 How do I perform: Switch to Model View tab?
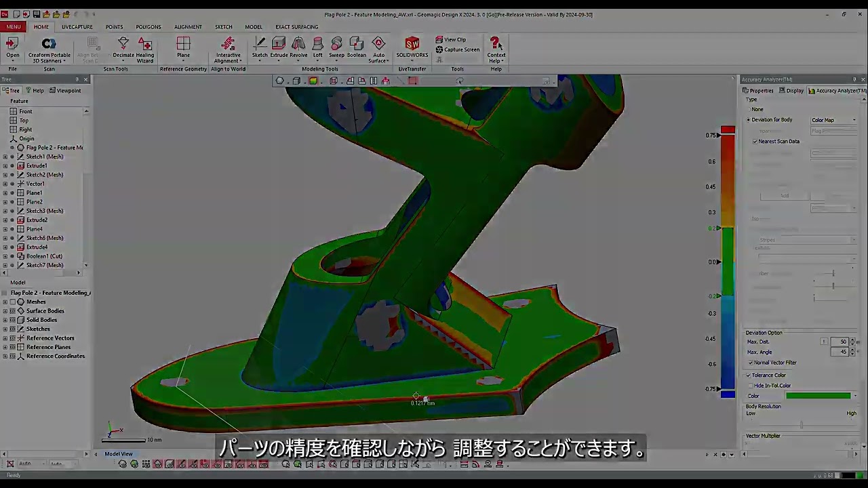coord(118,454)
